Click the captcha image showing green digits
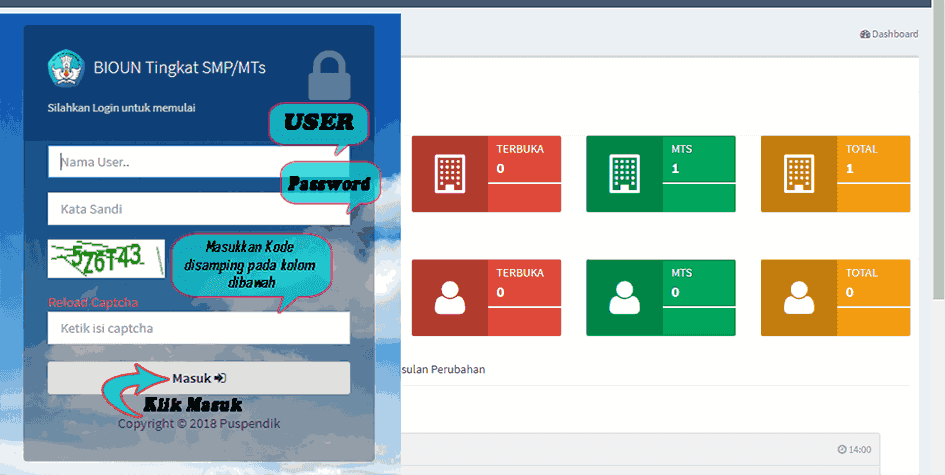The image size is (945, 475). (107, 259)
